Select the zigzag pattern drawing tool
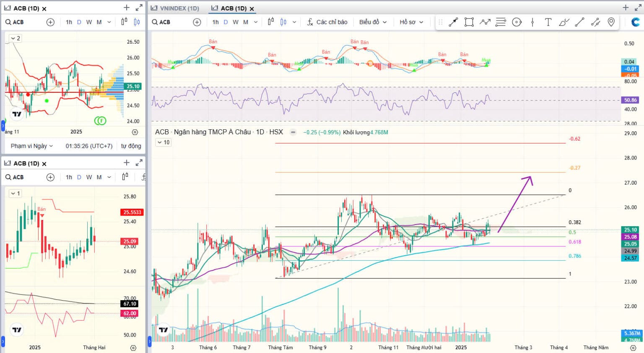The image size is (644, 353). (485, 22)
